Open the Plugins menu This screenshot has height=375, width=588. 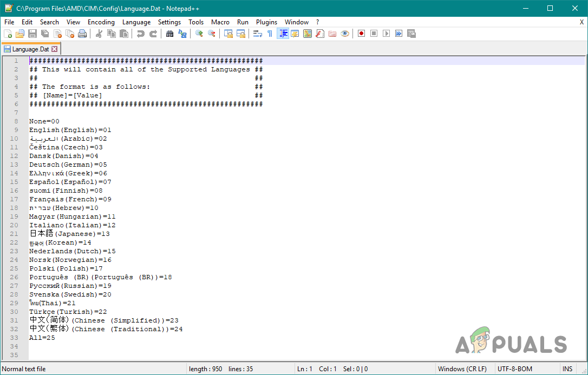pyautogui.click(x=266, y=22)
